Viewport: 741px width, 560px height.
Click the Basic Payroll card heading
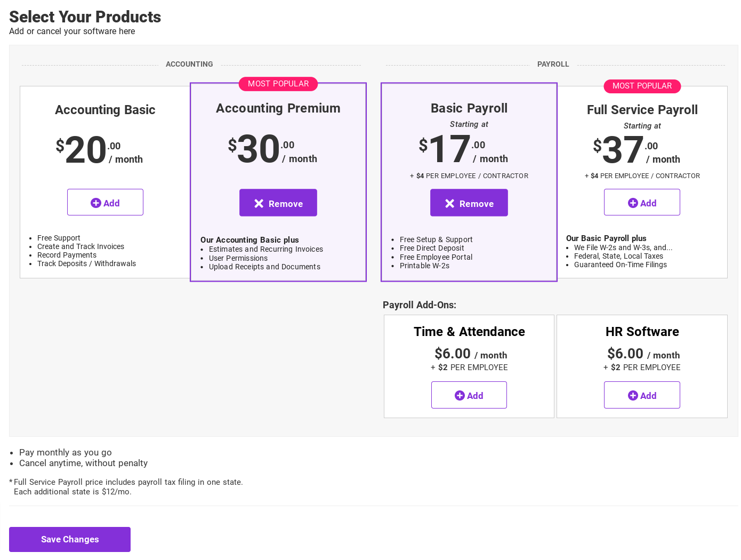(469, 108)
